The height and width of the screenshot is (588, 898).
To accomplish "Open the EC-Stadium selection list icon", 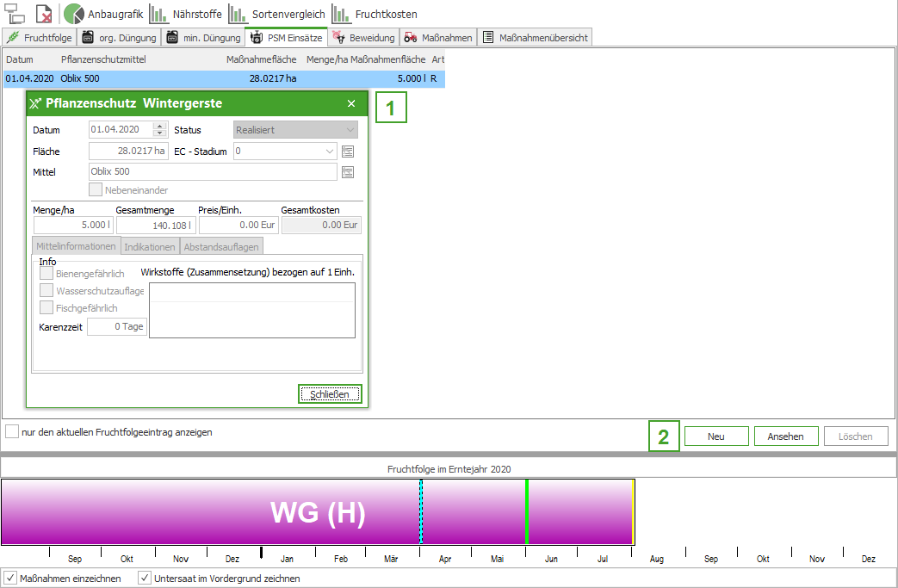I will 348,152.
